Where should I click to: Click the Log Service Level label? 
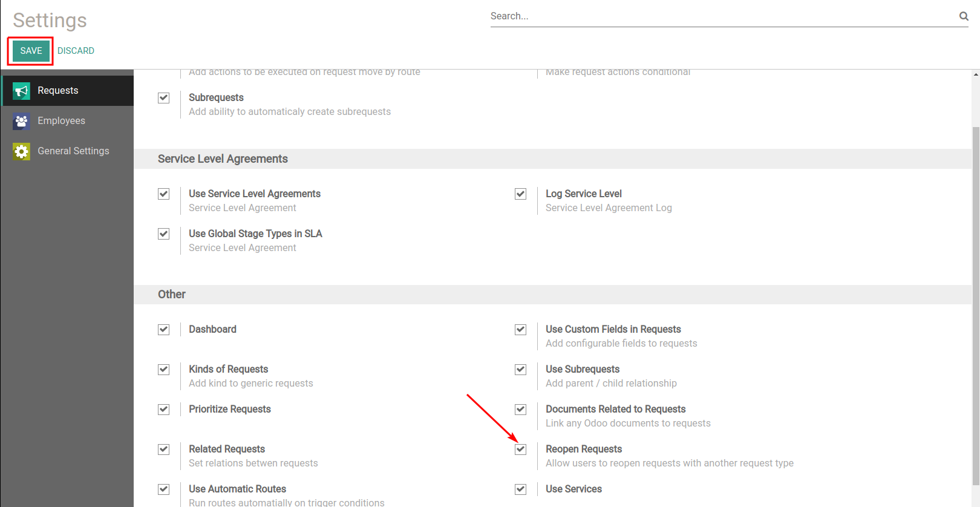(x=584, y=194)
